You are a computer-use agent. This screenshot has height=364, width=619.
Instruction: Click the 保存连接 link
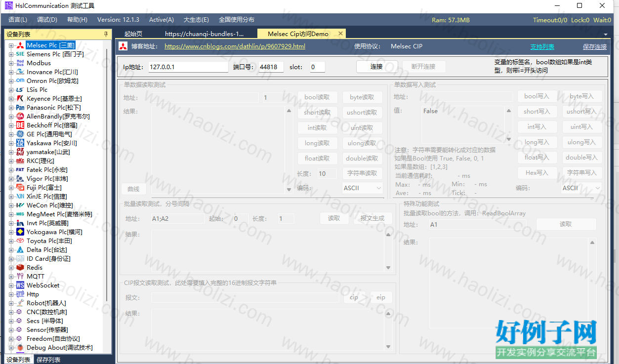pyautogui.click(x=595, y=47)
